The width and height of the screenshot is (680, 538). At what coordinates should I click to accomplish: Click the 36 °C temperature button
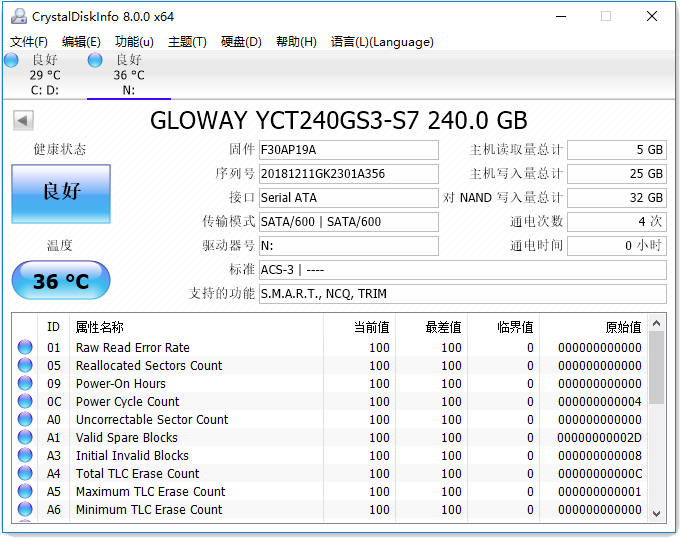(61, 281)
